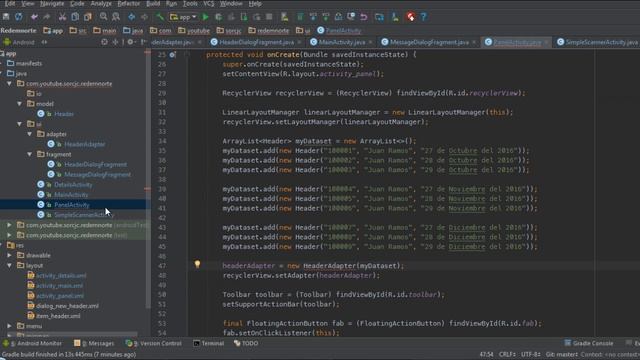Expand the androidTest package node

pyautogui.click(x=9, y=225)
